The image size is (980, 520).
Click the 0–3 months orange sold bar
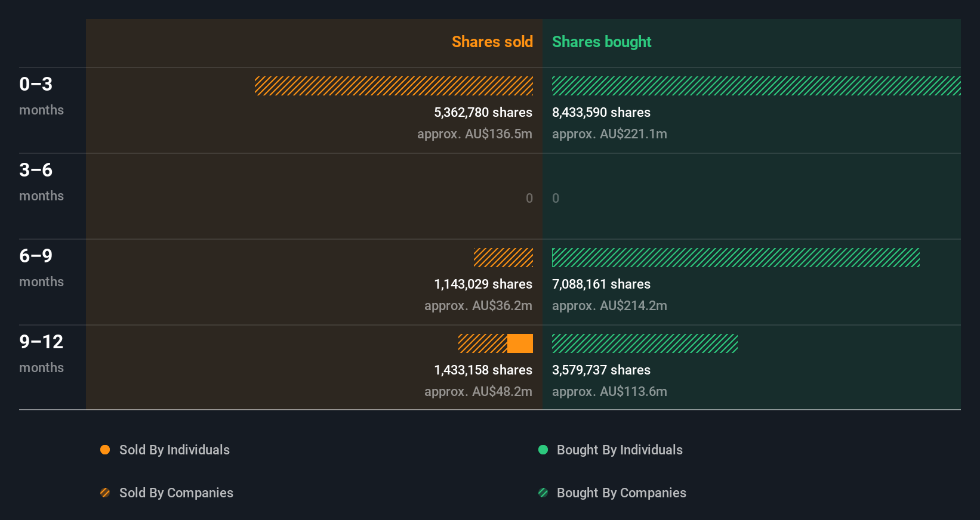point(394,86)
